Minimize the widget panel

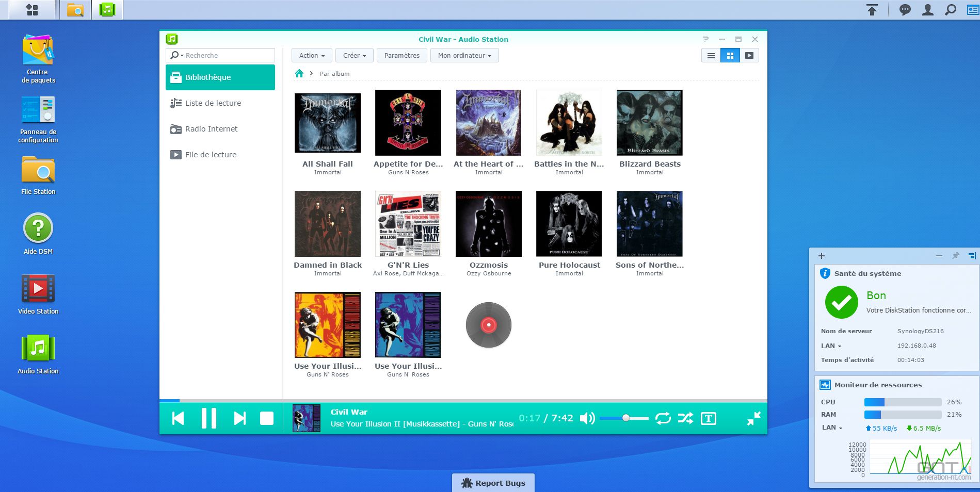click(x=939, y=256)
